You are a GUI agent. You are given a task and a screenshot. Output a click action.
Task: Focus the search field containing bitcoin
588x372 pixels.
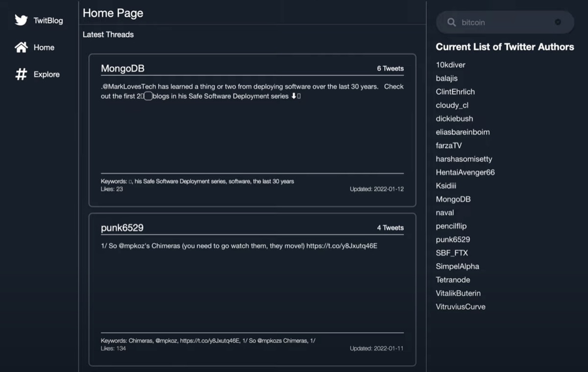click(505, 23)
